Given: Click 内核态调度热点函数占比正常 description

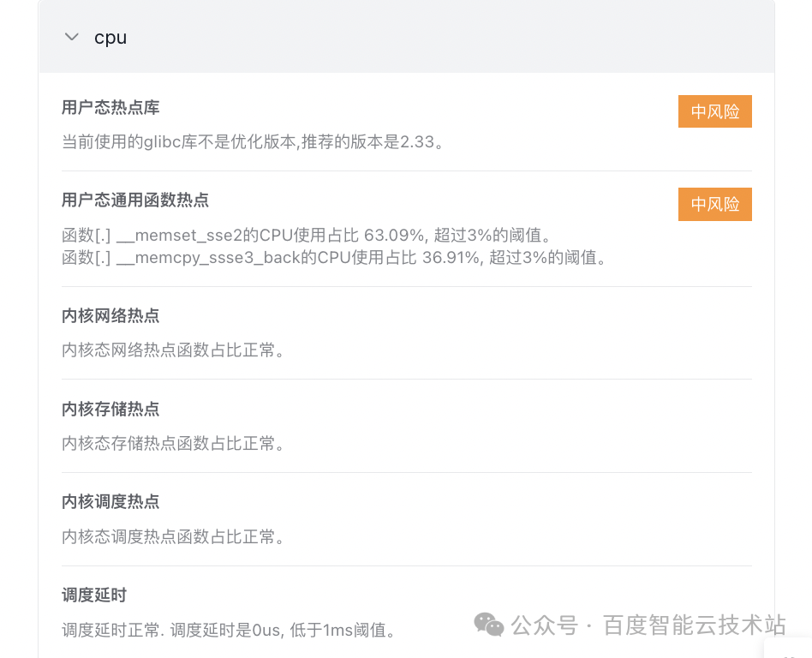Looking at the screenshot, I should point(173,536).
